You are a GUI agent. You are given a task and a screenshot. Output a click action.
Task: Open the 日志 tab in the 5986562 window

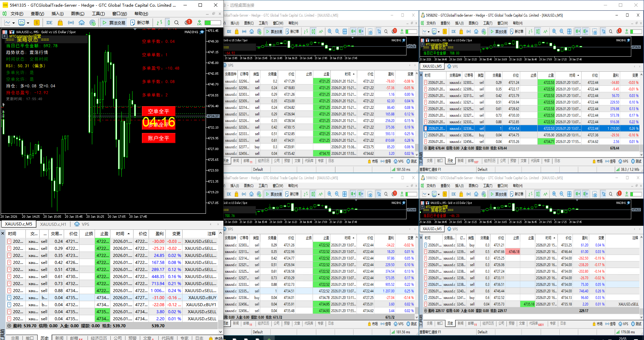click(563, 323)
